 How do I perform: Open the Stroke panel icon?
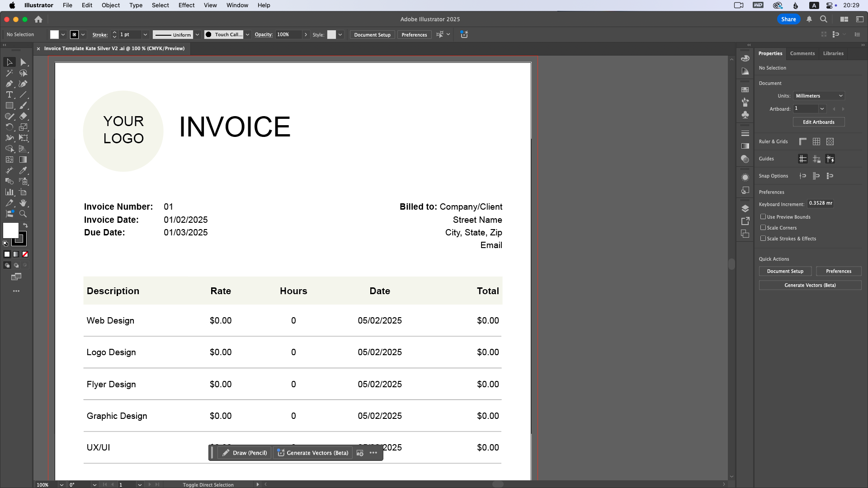pos(745,133)
